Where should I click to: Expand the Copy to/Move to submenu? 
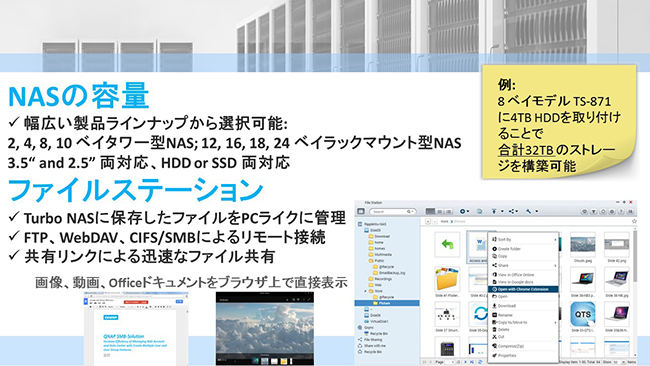[524, 322]
